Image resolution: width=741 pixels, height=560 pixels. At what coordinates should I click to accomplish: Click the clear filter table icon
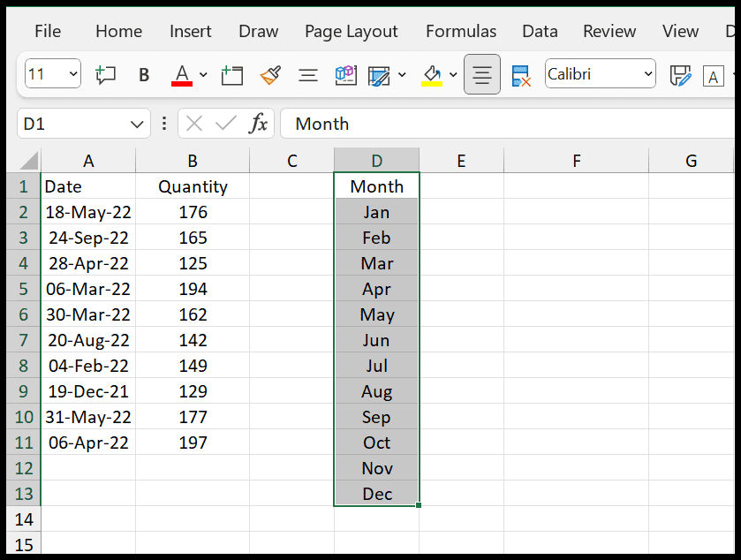[521, 76]
